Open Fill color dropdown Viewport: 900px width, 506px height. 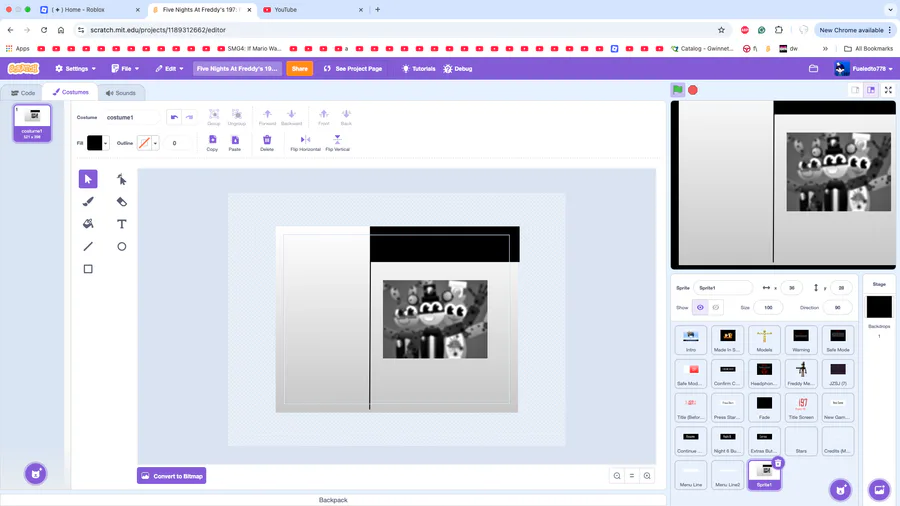(106, 143)
